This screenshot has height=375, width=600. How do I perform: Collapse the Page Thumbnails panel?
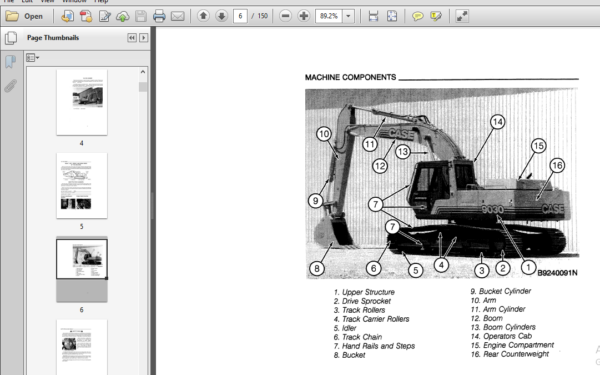132,38
